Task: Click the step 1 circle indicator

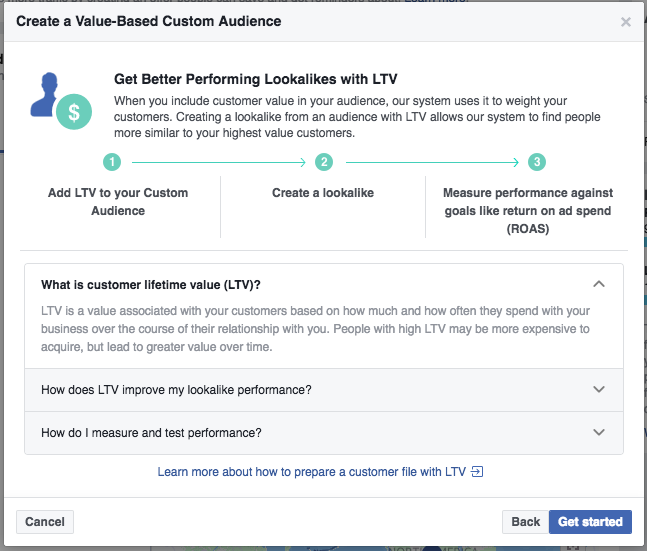Action: (x=113, y=162)
